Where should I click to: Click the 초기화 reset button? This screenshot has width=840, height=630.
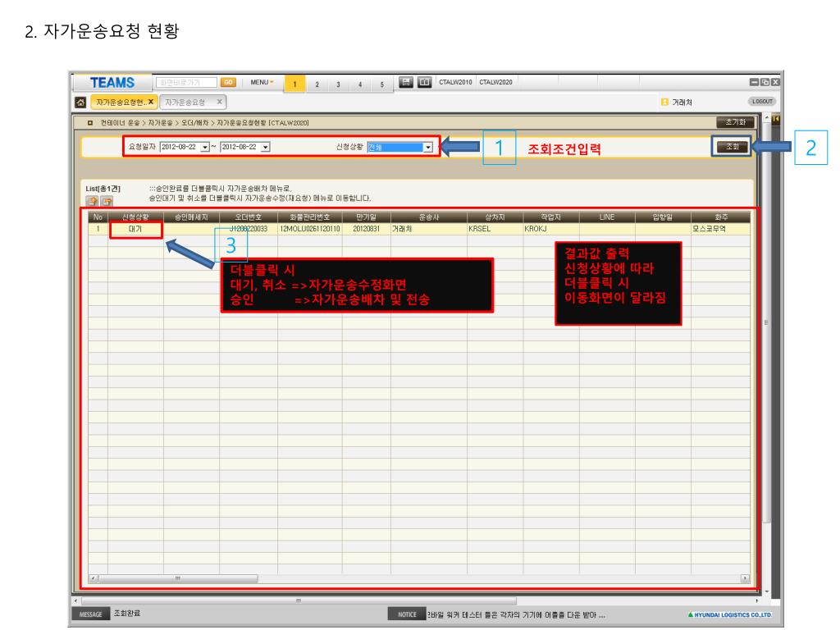[x=735, y=122]
